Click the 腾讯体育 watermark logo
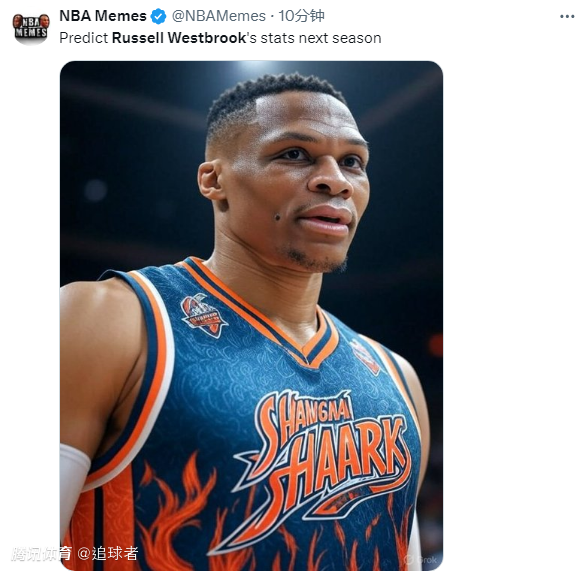 42,554
